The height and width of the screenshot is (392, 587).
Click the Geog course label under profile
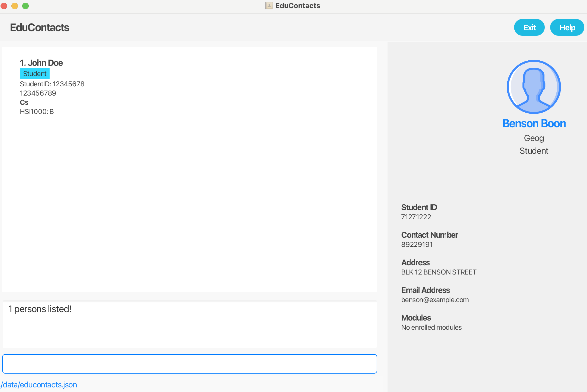[x=534, y=138]
